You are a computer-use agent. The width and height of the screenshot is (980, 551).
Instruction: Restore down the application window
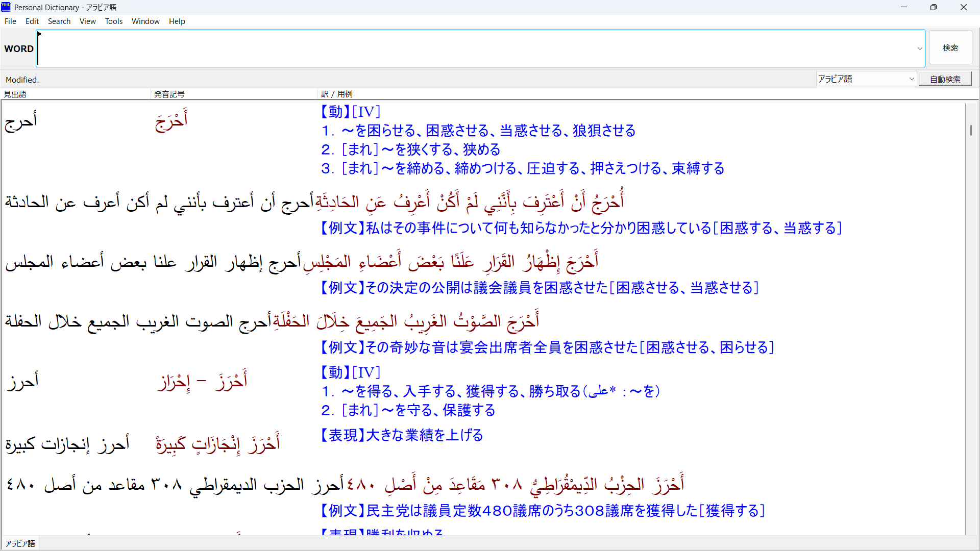point(933,7)
